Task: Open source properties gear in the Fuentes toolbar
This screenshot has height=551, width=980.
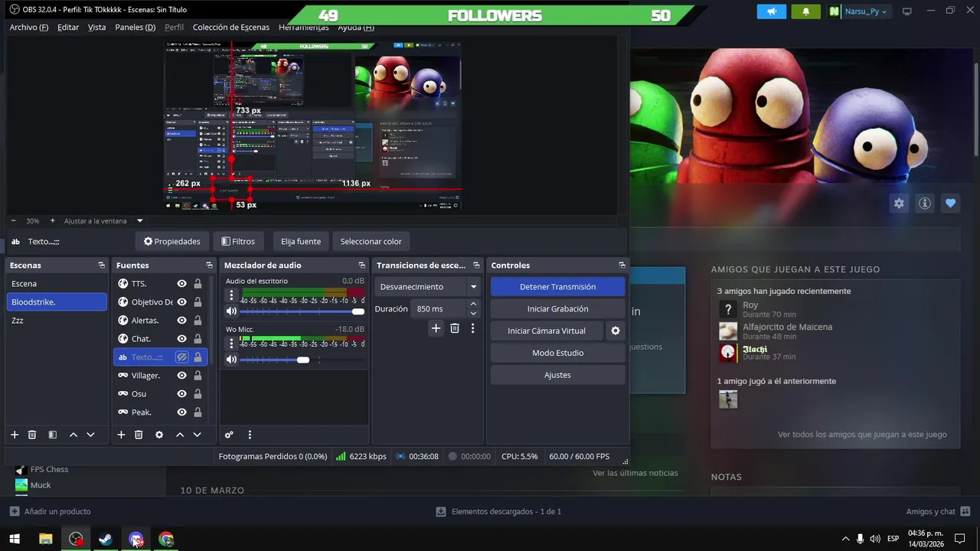Action: point(159,435)
